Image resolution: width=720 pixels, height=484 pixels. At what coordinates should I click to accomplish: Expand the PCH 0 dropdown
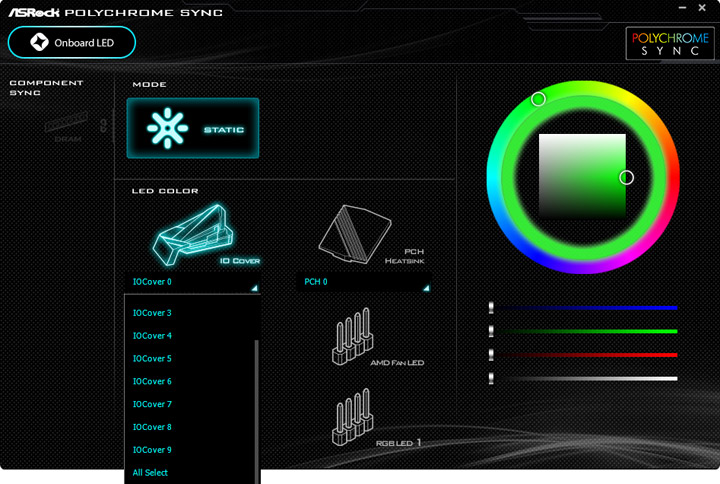[x=364, y=282]
